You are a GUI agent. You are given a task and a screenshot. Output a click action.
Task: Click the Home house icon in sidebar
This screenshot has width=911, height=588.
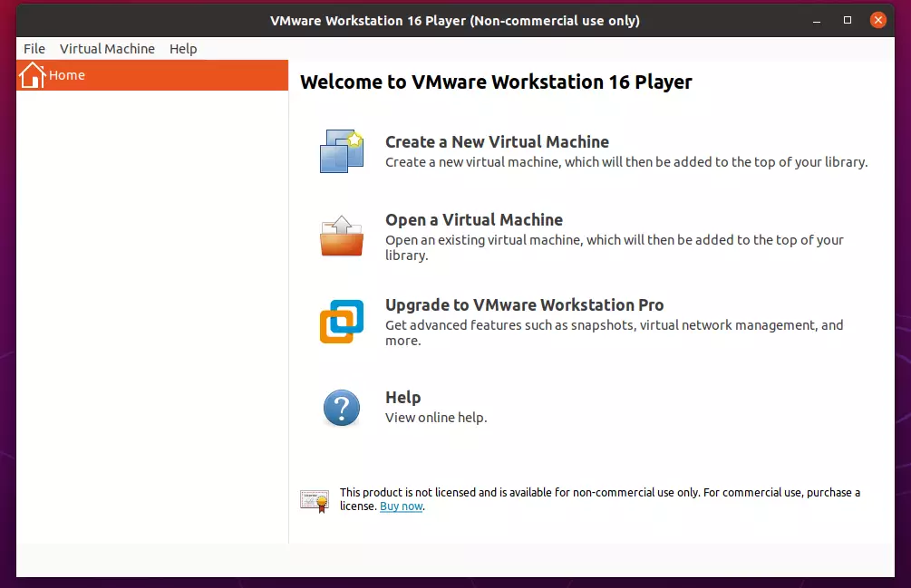click(x=32, y=75)
